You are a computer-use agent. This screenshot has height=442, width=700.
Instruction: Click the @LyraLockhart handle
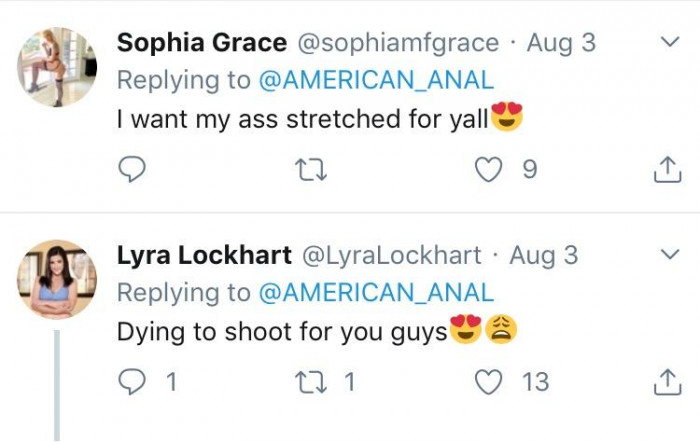click(x=391, y=255)
